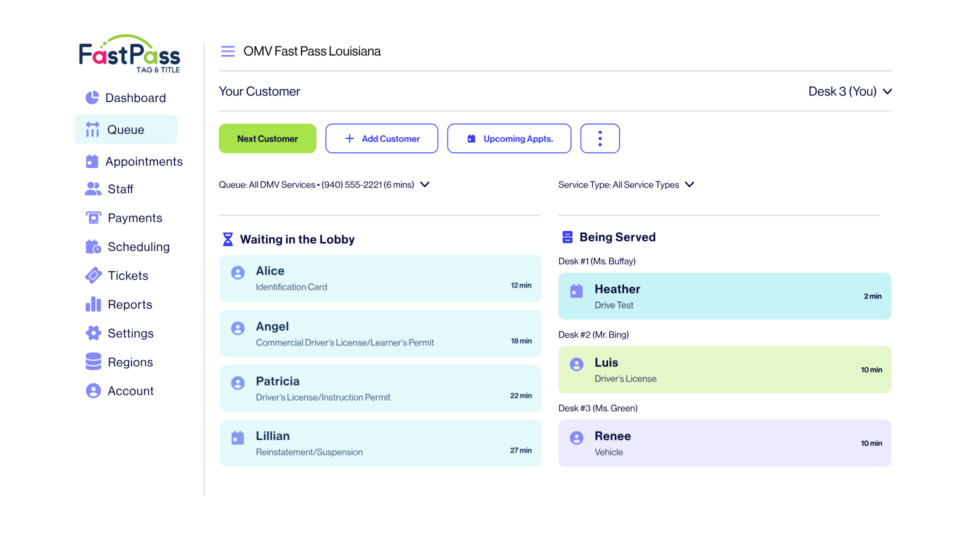This screenshot has width=960, height=540.
Task: Click the hourglass icon beside Waiting in the Lobby
Action: (x=228, y=239)
